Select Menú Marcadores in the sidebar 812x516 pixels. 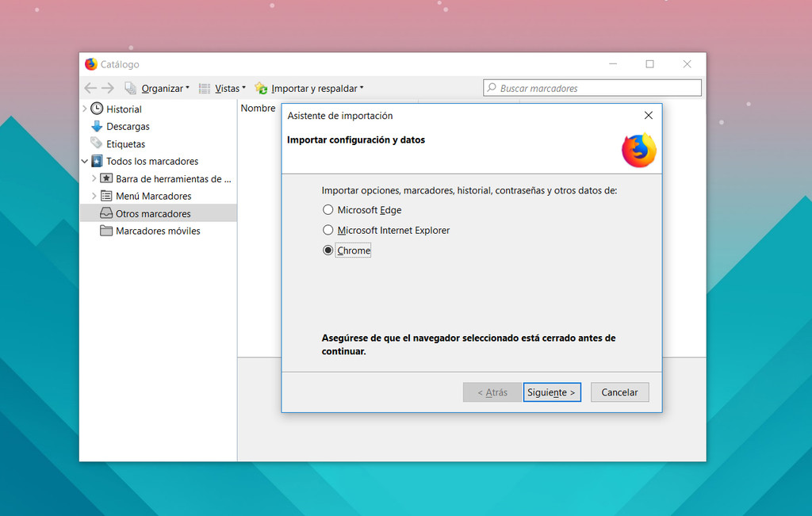click(x=153, y=196)
